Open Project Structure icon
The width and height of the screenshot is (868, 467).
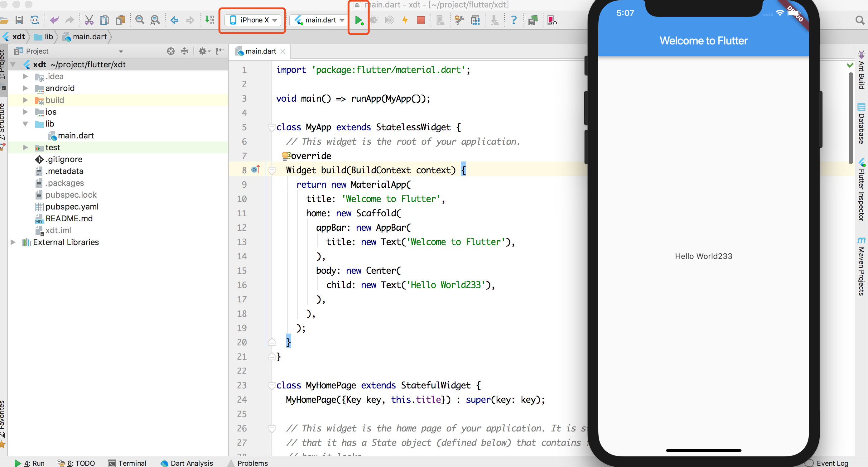[475, 20]
